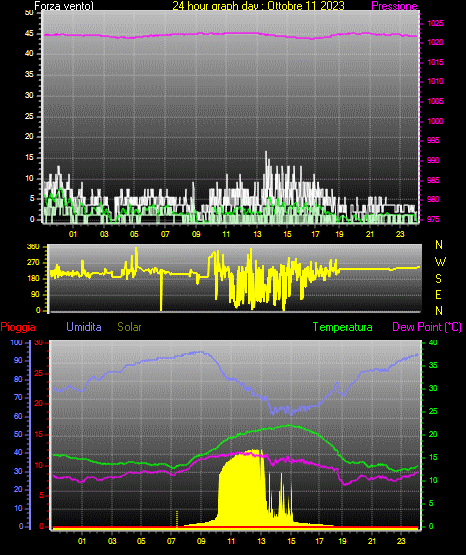The width and height of the screenshot is (466, 555).
Task: Click hour 15 on bottom graph axis
Action: 291,541
